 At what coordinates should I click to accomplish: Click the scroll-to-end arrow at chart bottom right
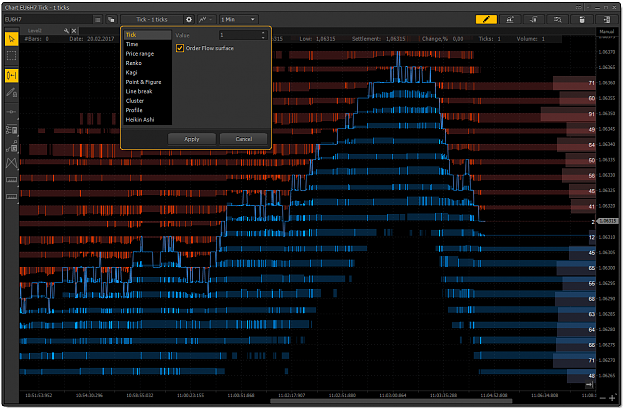coord(590,385)
